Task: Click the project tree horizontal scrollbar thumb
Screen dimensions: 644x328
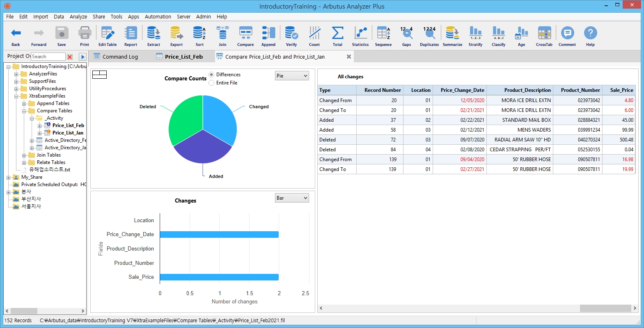Action: click(x=24, y=311)
